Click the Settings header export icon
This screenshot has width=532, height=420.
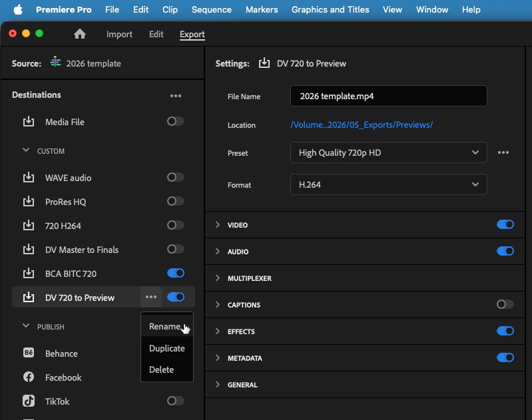tap(264, 63)
